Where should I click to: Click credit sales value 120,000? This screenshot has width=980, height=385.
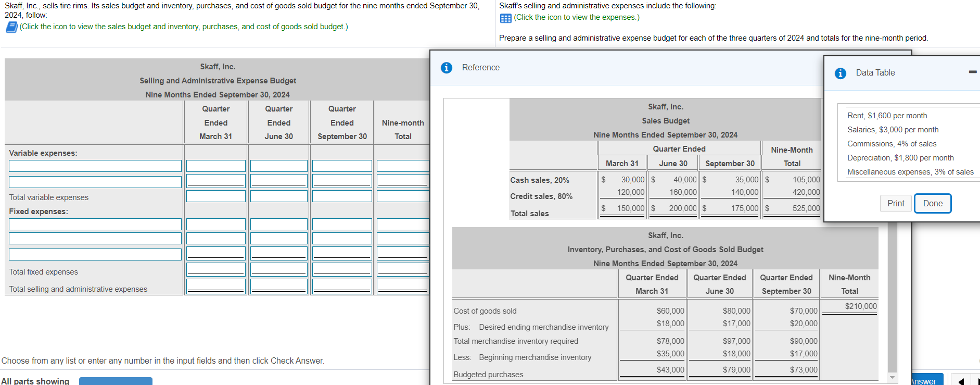630,192
